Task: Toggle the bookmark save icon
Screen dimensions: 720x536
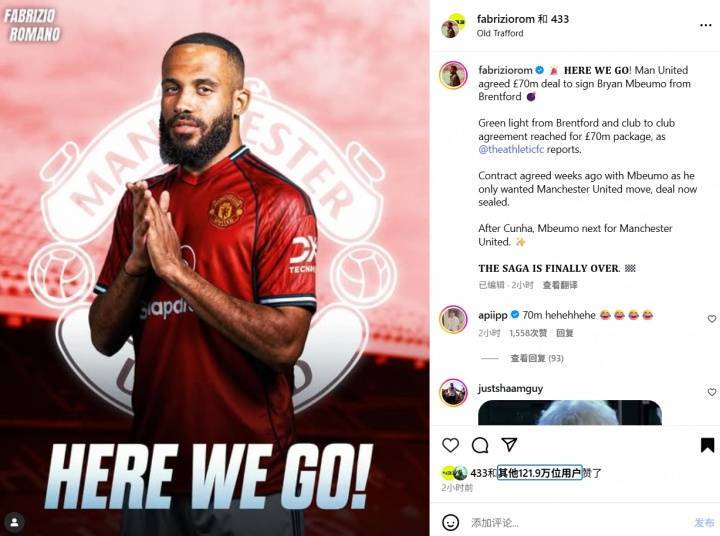Action: pos(707,445)
